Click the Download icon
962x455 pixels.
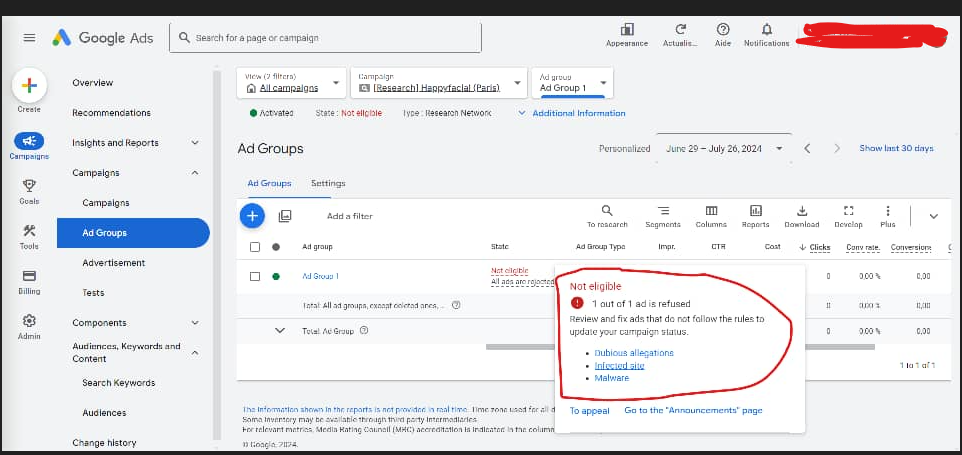(801, 210)
